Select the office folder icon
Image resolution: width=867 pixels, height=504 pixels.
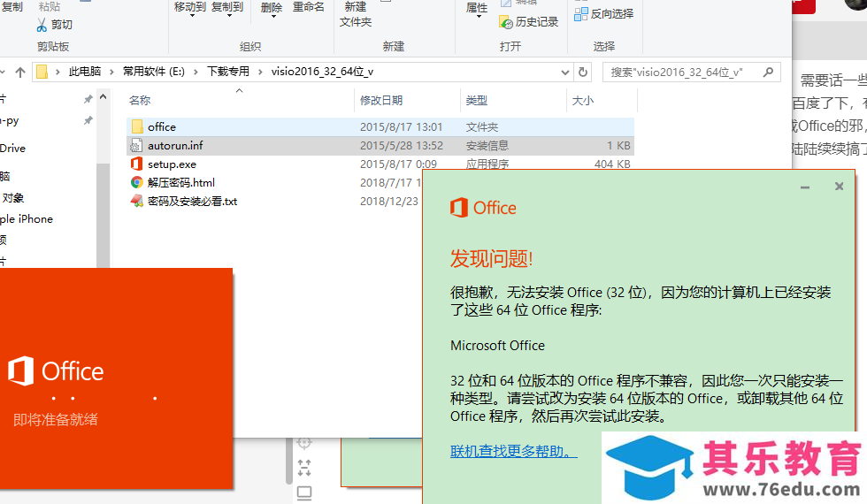click(137, 127)
